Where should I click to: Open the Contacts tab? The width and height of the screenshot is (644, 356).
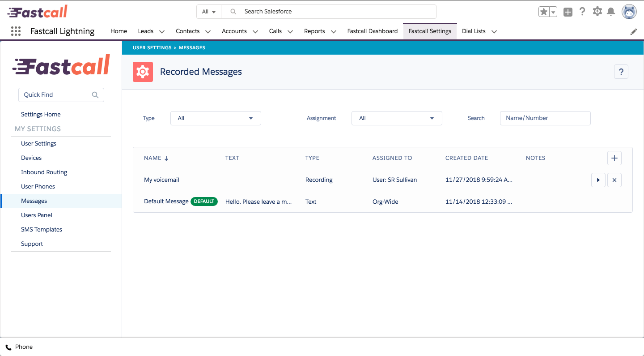click(x=188, y=31)
